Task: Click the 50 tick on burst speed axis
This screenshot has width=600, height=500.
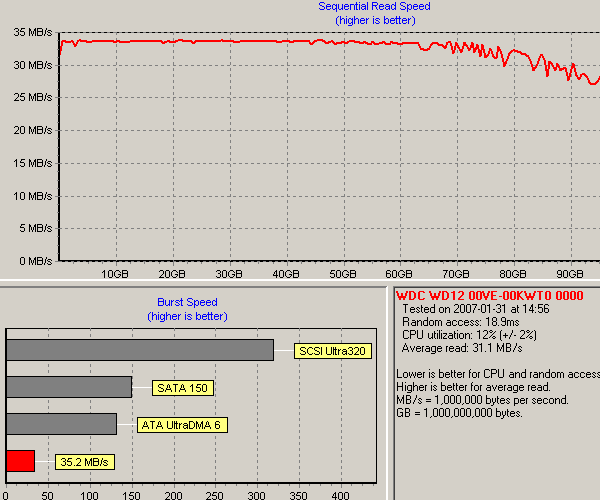Action: pyautogui.click(x=47, y=495)
